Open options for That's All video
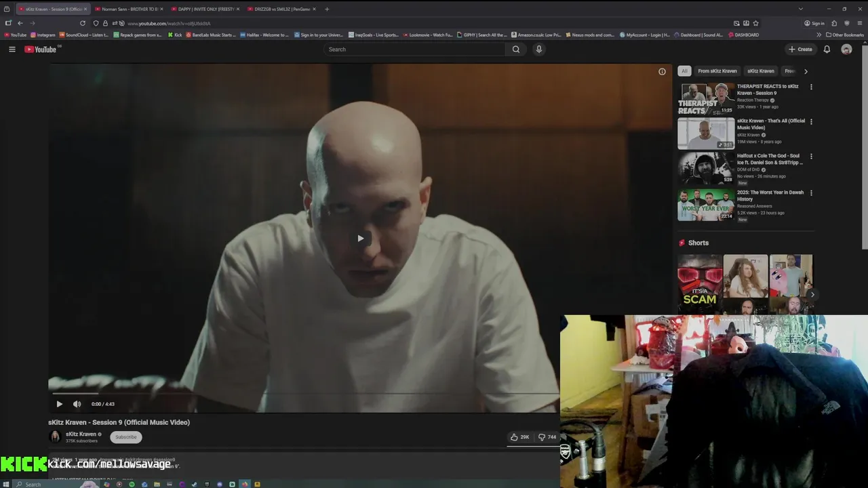Screen dimensions: 868x488 click(x=811, y=121)
